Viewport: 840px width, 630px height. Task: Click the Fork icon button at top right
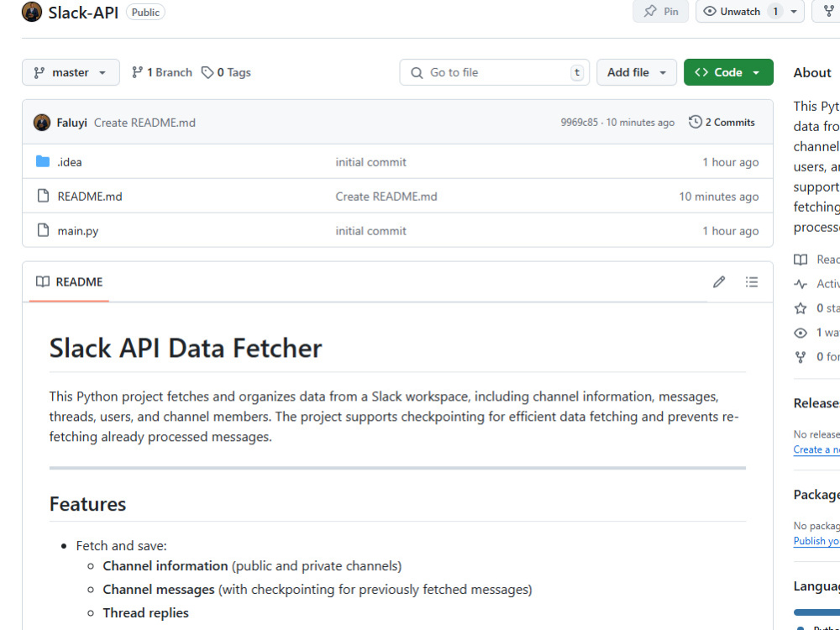click(x=828, y=11)
